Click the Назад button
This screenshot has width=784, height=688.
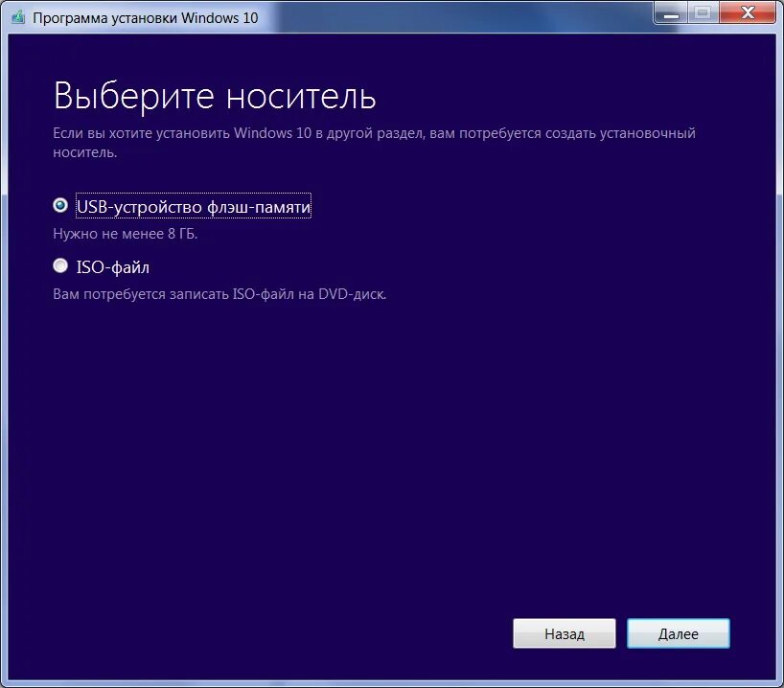click(564, 633)
